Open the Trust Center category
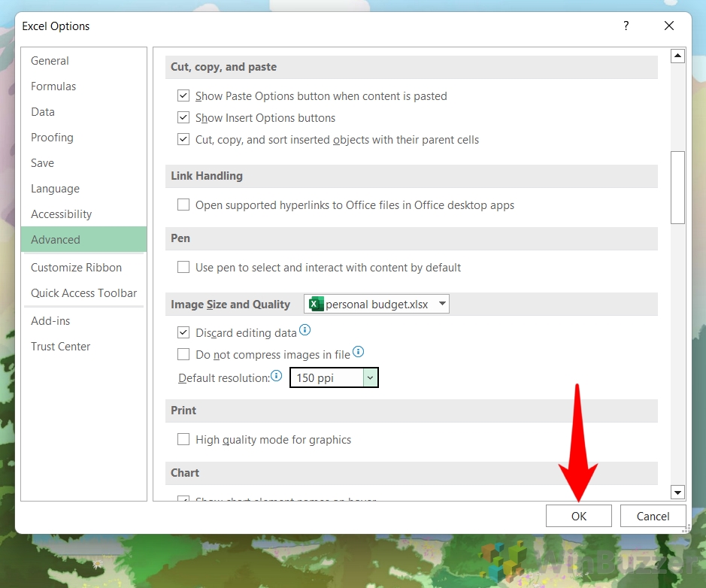Screen dimensions: 706x588 83,347
